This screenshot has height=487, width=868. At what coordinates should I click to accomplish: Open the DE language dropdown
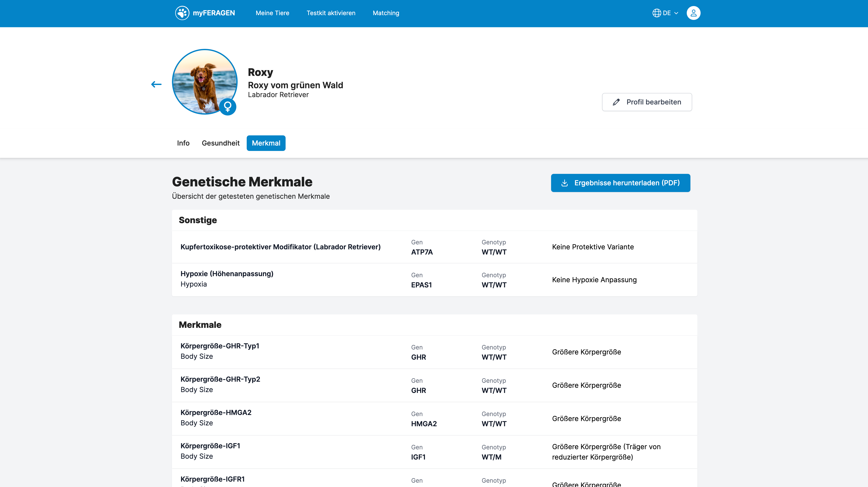point(667,13)
